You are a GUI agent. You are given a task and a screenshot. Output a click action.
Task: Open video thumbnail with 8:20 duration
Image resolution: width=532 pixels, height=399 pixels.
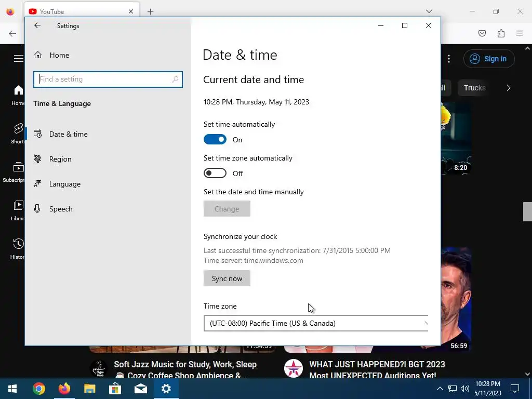click(456, 138)
